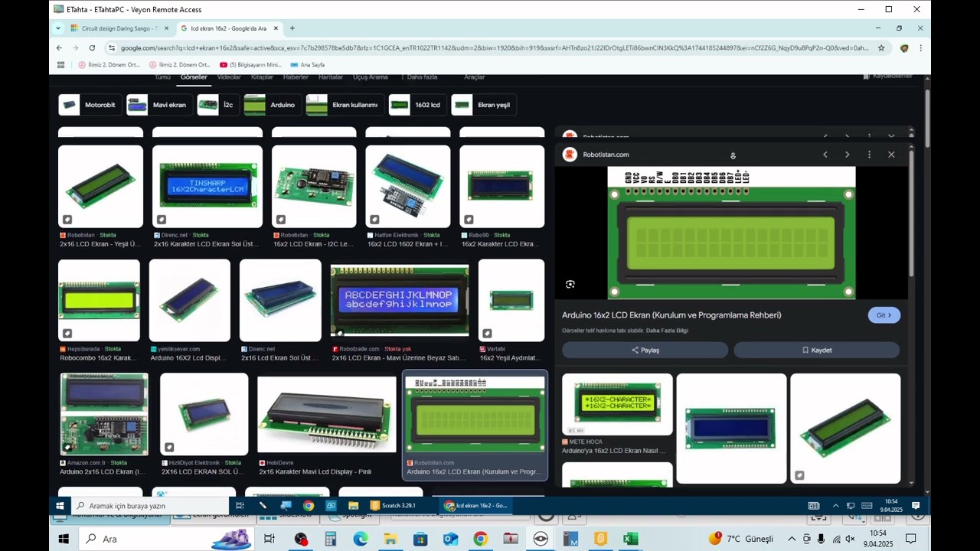Click the local Ara search box

click(167, 539)
